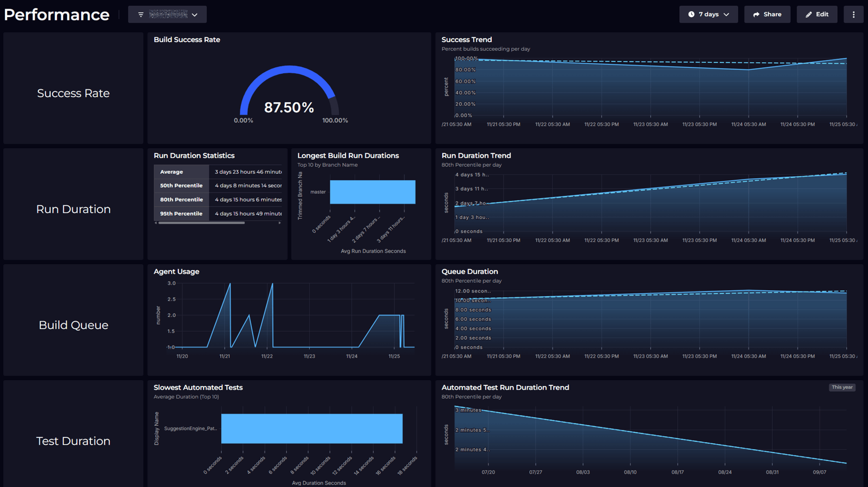868x487 pixels.
Task: Click left scroll arrow under Run Duration Statistics
Action: pos(156,223)
